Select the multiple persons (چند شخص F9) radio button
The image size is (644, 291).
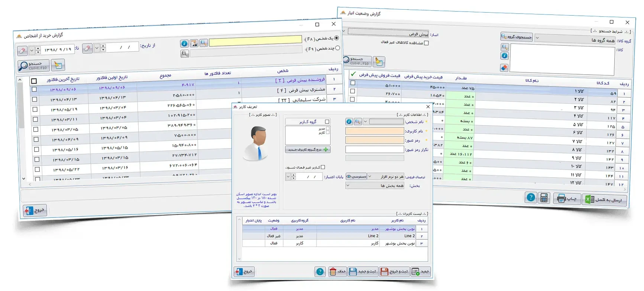[337, 48]
